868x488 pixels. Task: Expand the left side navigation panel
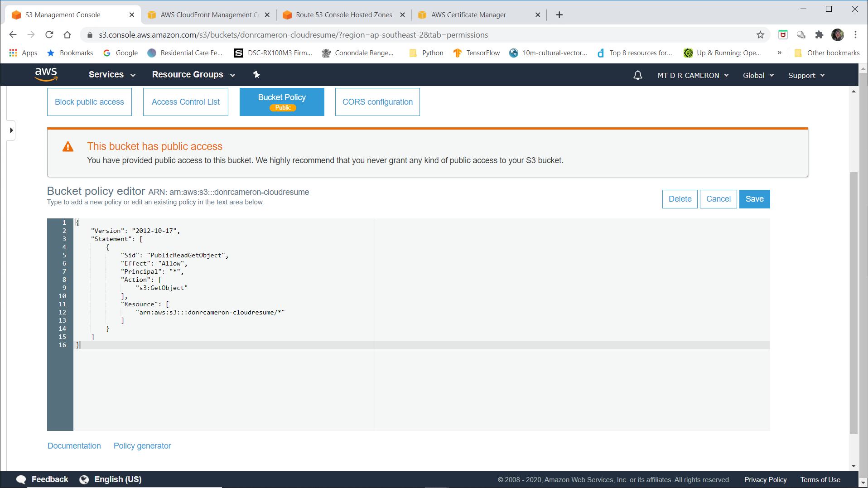pyautogui.click(x=11, y=130)
